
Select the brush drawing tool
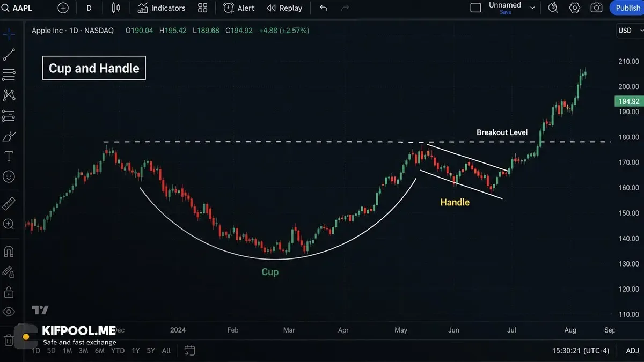point(9,136)
